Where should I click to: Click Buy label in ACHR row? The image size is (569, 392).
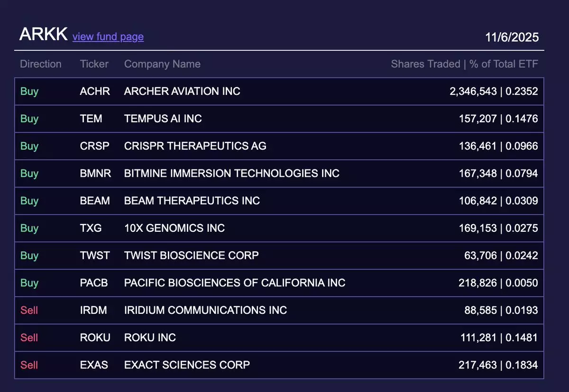click(x=29, y=91)
